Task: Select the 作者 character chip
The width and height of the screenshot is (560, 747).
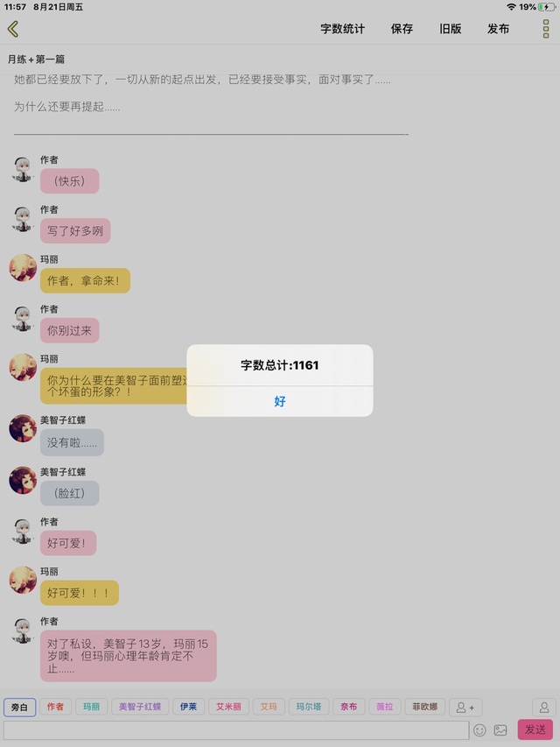Action: coord(55,707)
